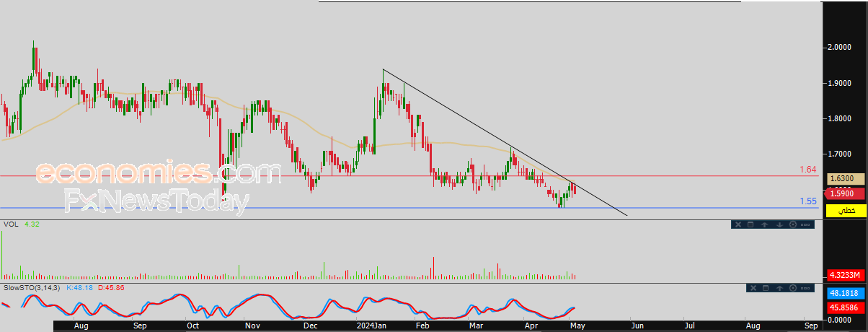Open more options for the SlowSTO panel
This screenshot has height=332, width=868.
coord(806,288)
